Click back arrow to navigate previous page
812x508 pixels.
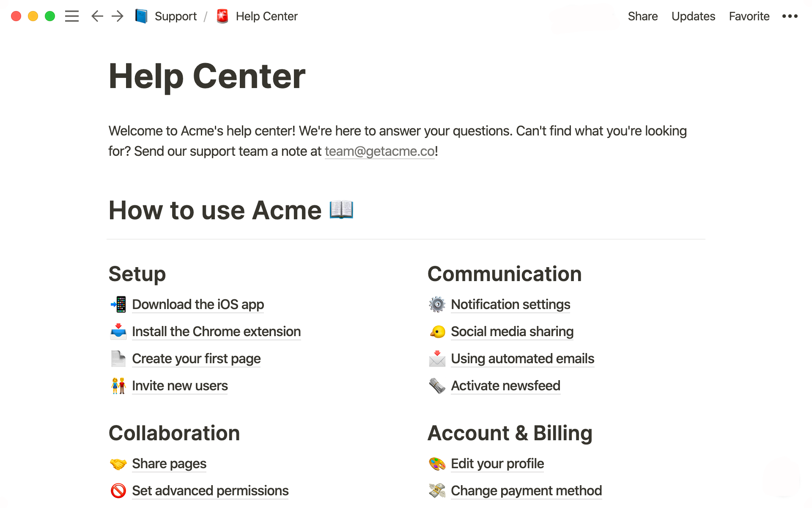click(x=96, y=16)
